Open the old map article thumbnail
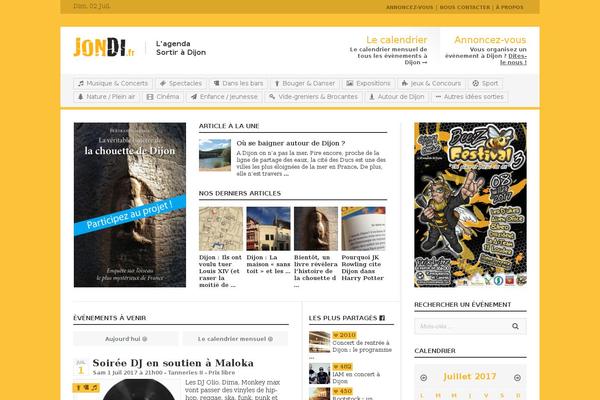 click(221, 229)
